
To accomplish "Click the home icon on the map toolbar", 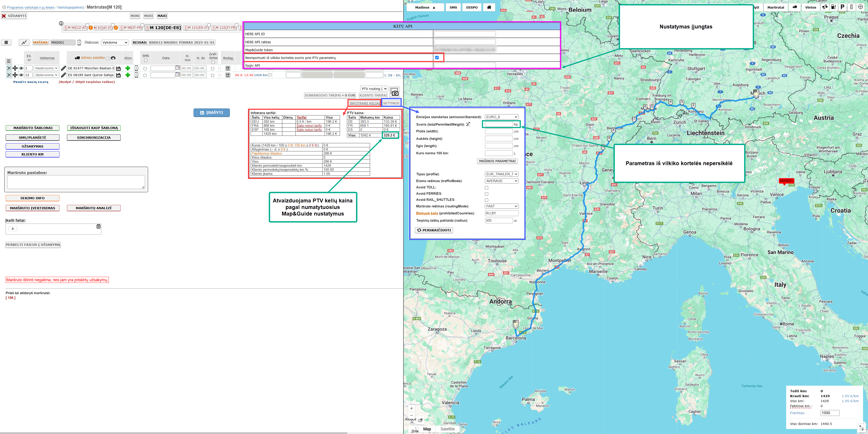I will pos(489,7).
